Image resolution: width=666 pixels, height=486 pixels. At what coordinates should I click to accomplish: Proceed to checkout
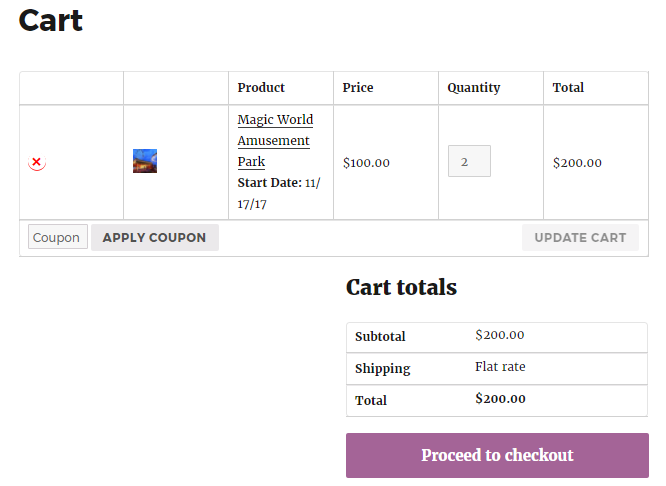click(497, 455)
